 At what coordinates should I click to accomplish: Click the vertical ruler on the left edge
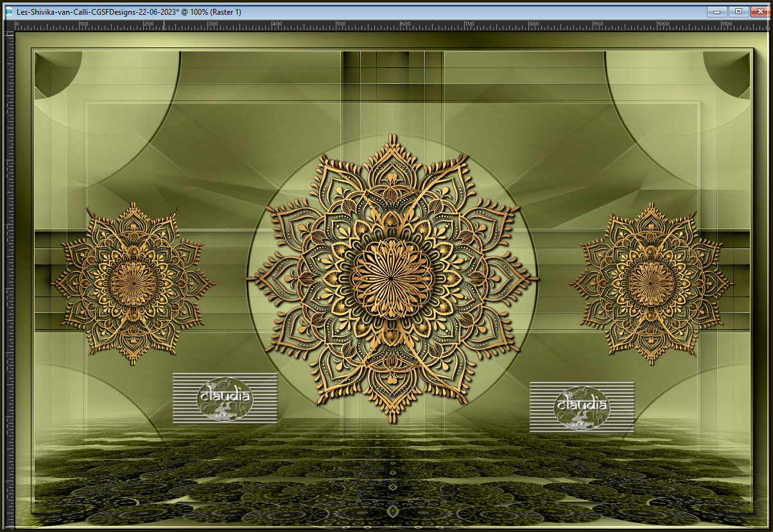[10, 279]
